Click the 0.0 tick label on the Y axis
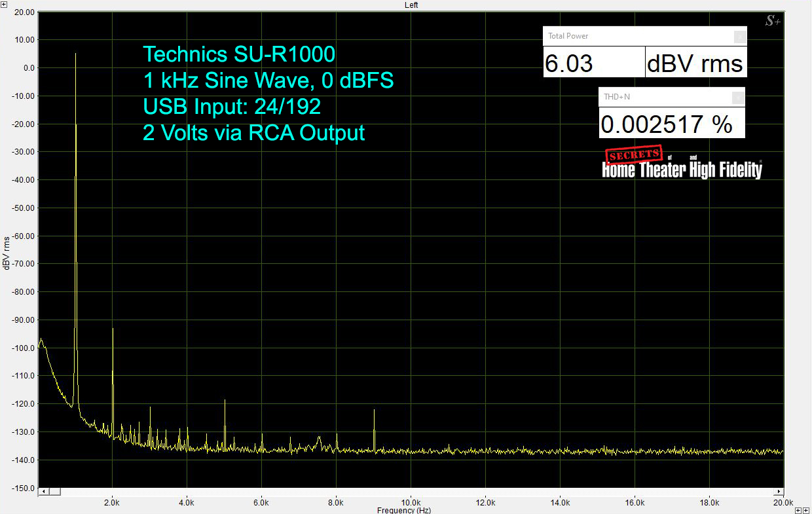The image size is (812, 514). (29, 68)
